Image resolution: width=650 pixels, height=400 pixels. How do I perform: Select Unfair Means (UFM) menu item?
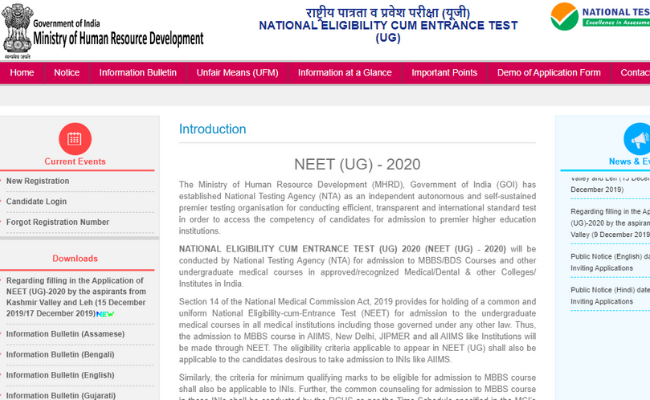coord(237,73)
